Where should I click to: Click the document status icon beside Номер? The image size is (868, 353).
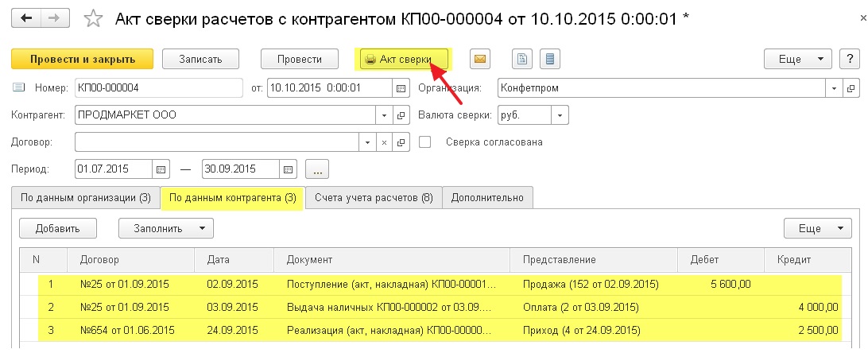(x=18, y=87)
